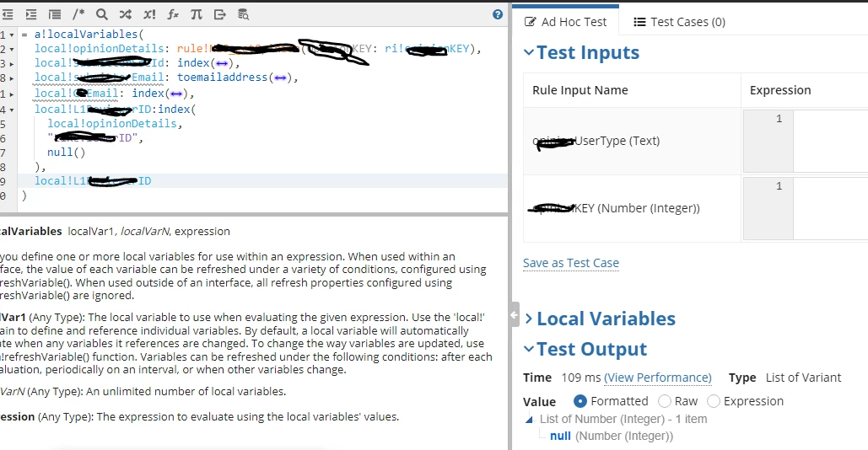The image size is (868, 450).
Task: Click the null() text in the editor
Action: coord(67,152)
